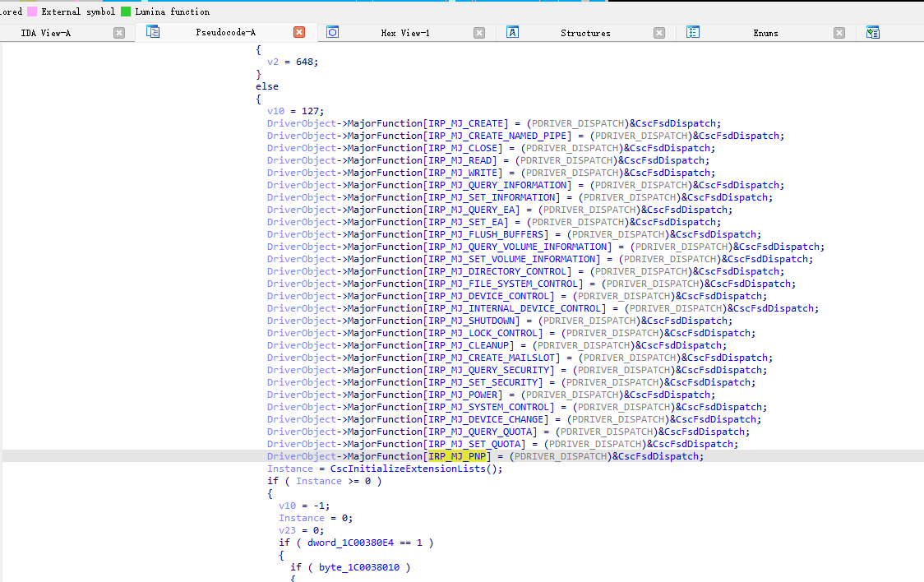This screenshot has height=582, width=924.
Task: Click the pink External symbol legend swatch
Action: tap(32, 12)
